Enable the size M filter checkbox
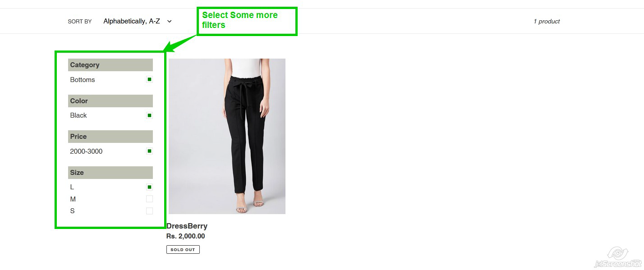This screenshot has height=270, width=644. coord(149,199)
